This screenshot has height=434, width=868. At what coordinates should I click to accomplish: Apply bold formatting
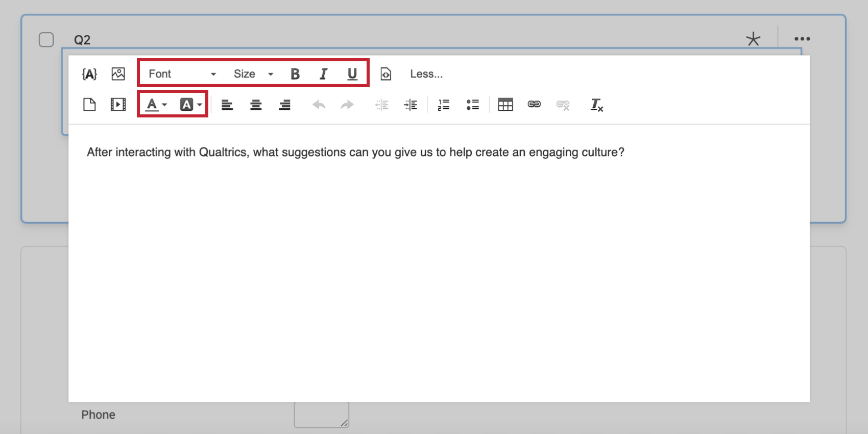point(295,74)
